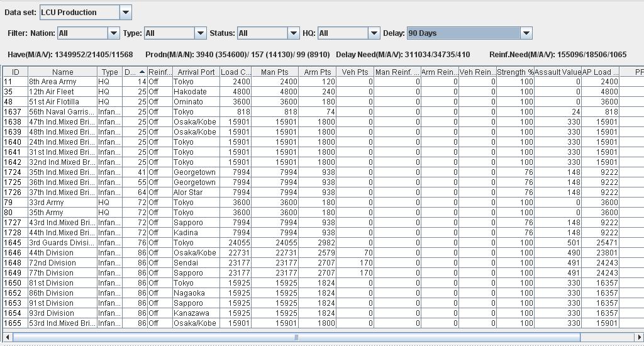This screenshot has width=644, height=346.
Task: Sort by the Strength % column header
Action: (x=515, y=72)
